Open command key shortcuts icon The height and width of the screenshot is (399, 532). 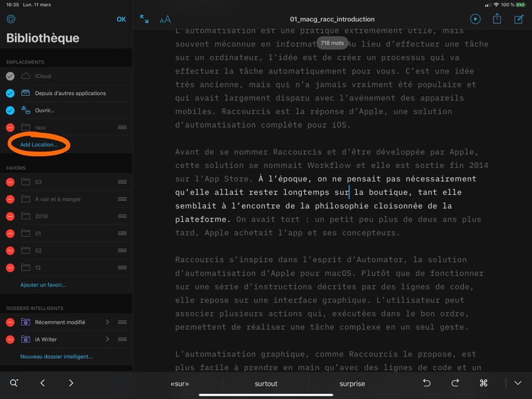pyautogui.click(x=484, y=383)
